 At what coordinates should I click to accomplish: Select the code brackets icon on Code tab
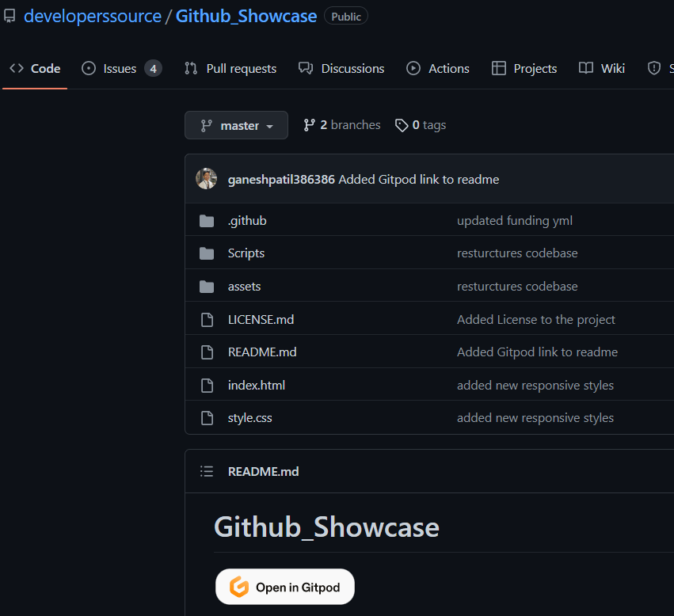[15, 68]
